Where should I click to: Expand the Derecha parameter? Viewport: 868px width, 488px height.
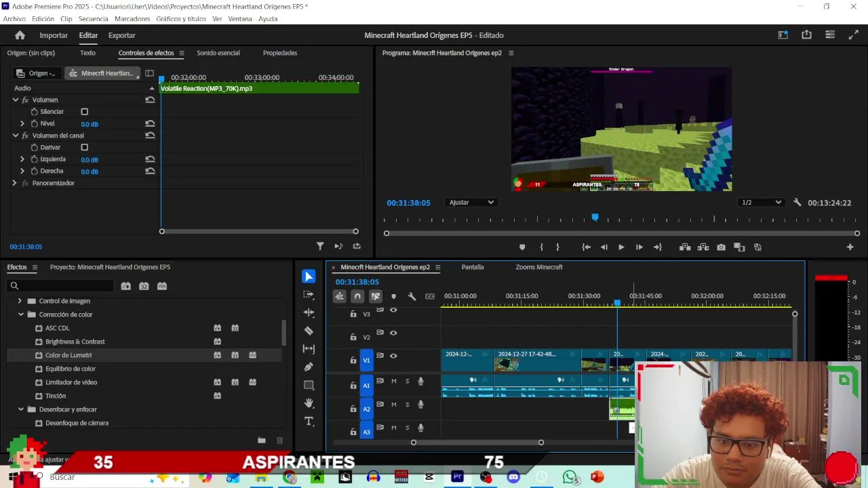coord(22,171)
